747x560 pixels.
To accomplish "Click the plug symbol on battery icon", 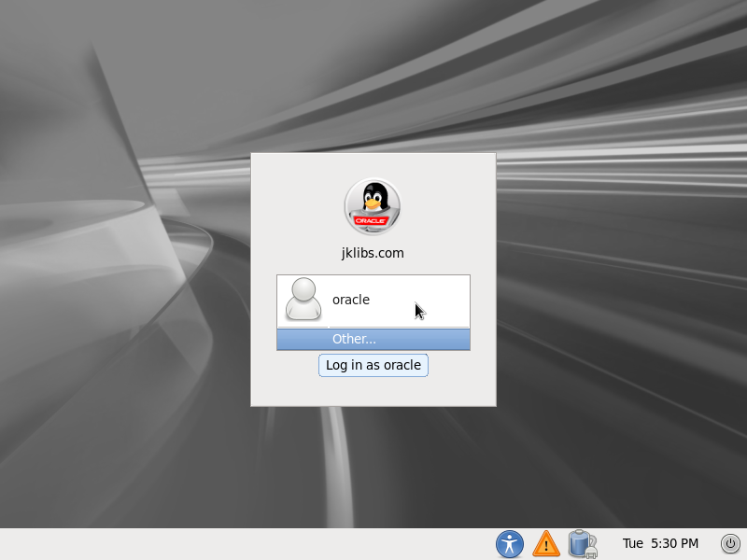I will point(591,553).
